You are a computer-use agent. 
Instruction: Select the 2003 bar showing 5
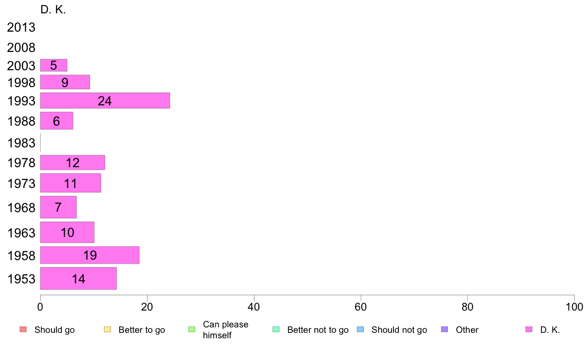pyautogui.click(x=53, y=65)
